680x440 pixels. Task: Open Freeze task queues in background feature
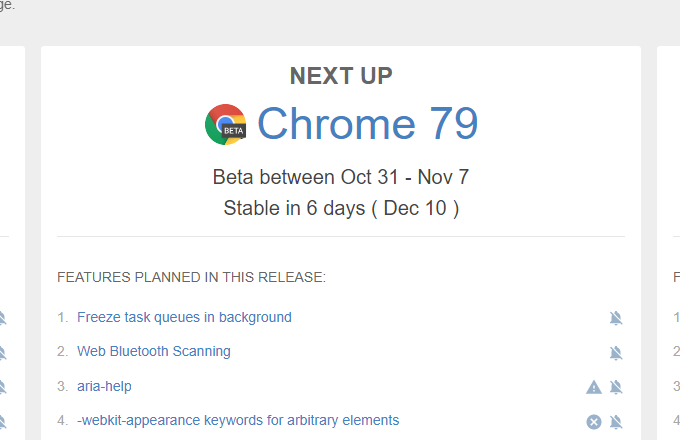click(184, 317)
